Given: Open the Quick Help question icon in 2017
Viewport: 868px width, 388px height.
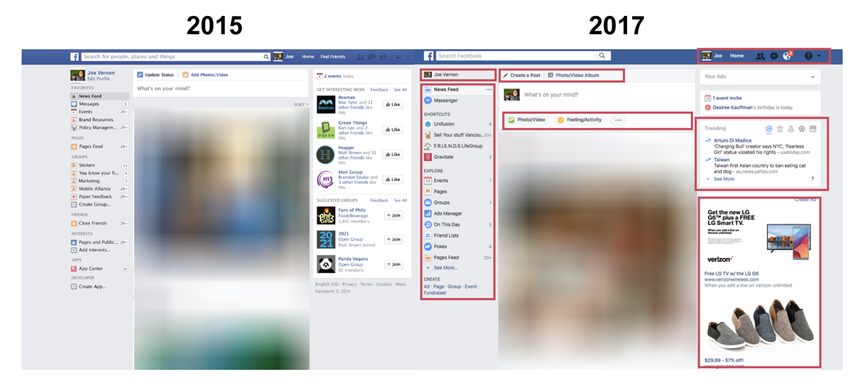Looking at the screenshot, I should point(808,56).
